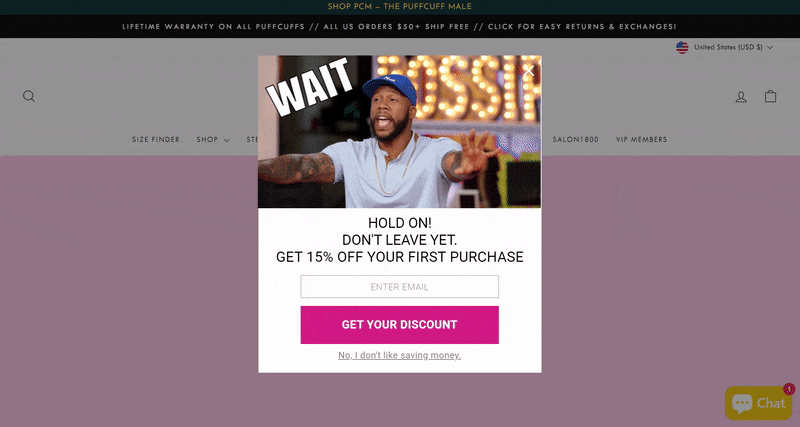Viewport: 800px width, 427px height.
Task: Go to VIP Members page
Action: point(641,139)
